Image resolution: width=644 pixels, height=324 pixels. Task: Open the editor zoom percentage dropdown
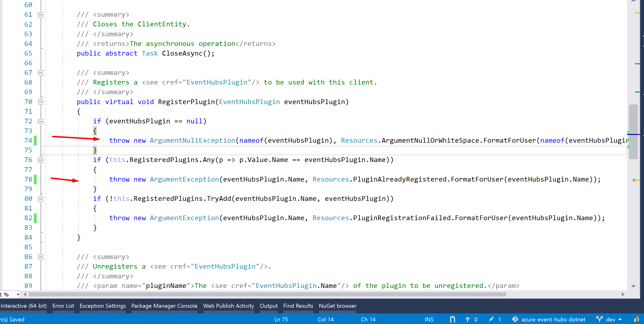[18, 295]
